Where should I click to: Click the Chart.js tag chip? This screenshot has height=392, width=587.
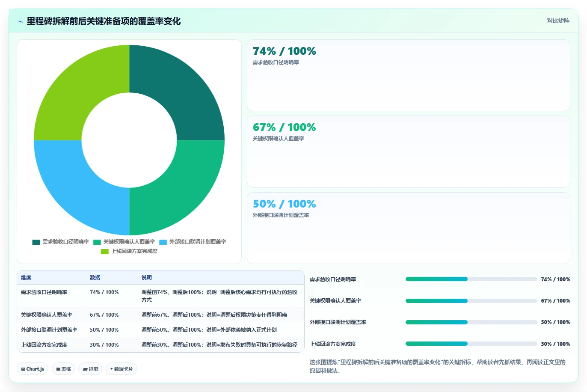tap(33, 369)
